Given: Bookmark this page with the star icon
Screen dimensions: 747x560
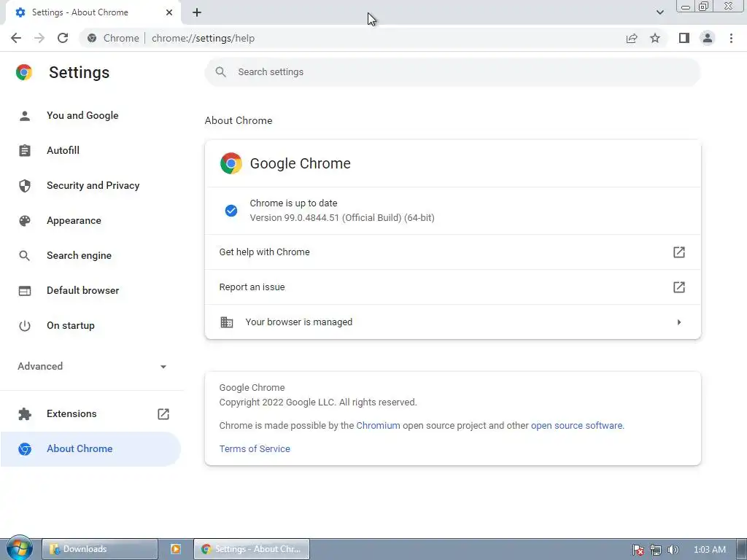Looking at the screenshot, I should pyautogui.click(x=655, y=38).
